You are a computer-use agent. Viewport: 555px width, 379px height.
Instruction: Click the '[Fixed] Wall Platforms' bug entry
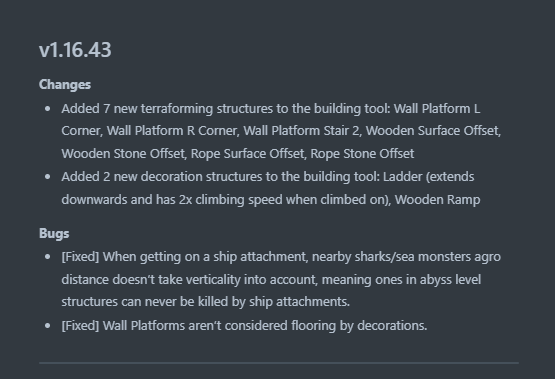pos(244,326)
